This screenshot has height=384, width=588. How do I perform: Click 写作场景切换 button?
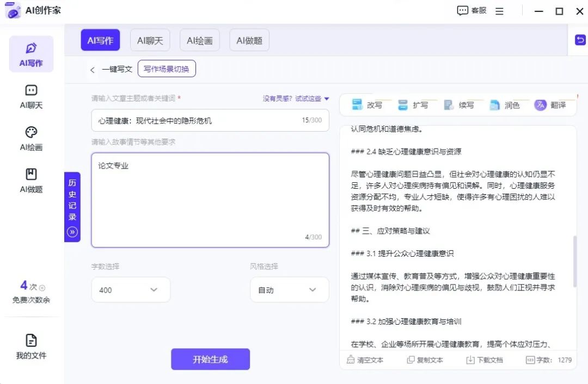pos(167,69)
